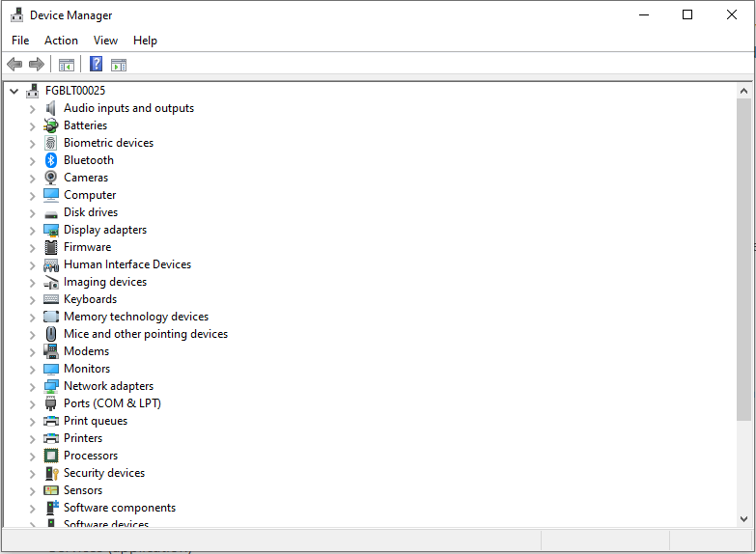
Task: Select the Firmware label
Action: coord(87,247)
